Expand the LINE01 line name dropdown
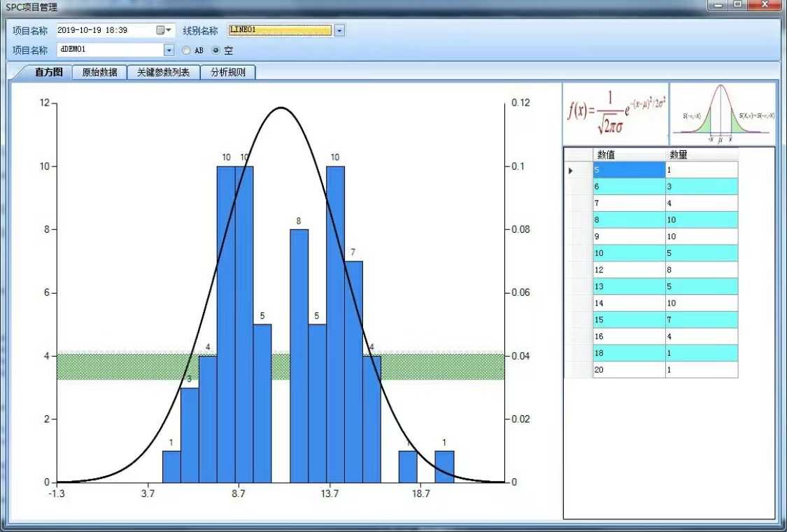The width and height of the screenshot is (787, 532). pos(339,31)
